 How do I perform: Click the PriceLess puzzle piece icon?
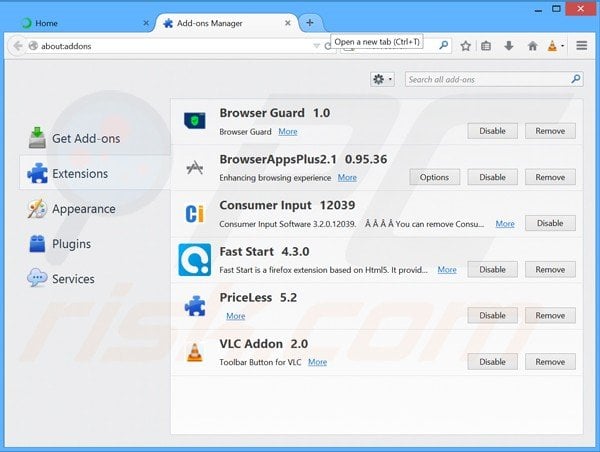coord(195,306)
